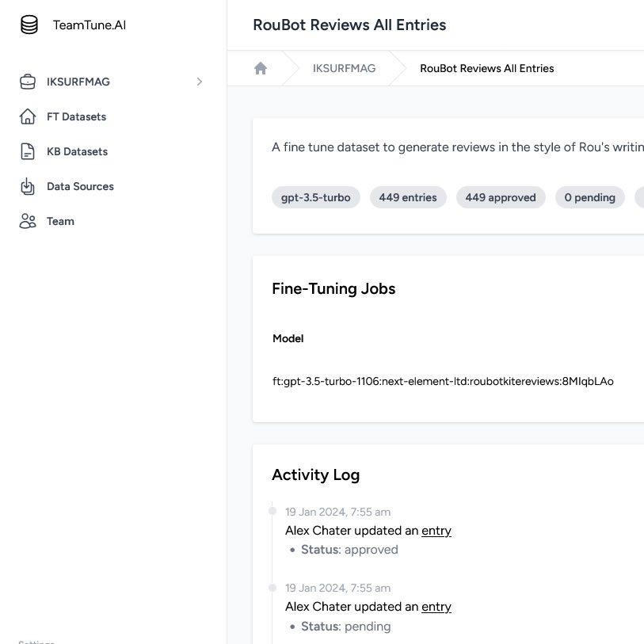The width and height of the screenshot is (644, 644).
Task: Click the KB Datasets document icon
Action: point(28,151)
